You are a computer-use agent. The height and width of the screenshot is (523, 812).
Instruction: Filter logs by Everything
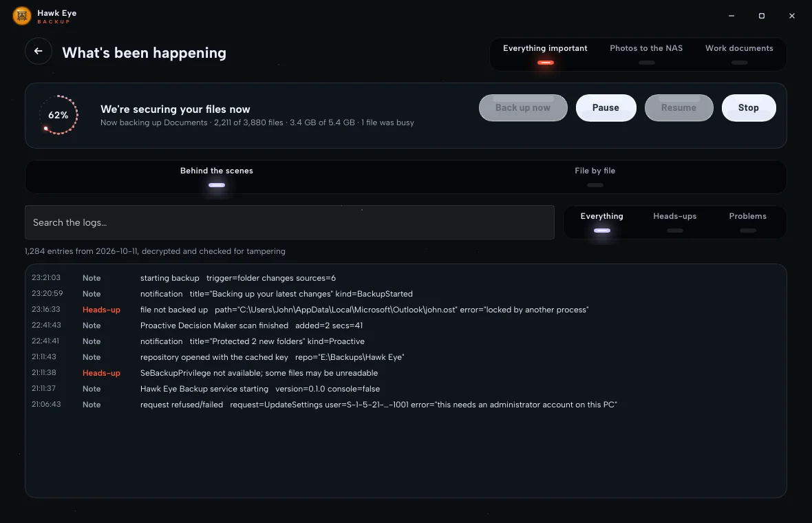[601, 222]
